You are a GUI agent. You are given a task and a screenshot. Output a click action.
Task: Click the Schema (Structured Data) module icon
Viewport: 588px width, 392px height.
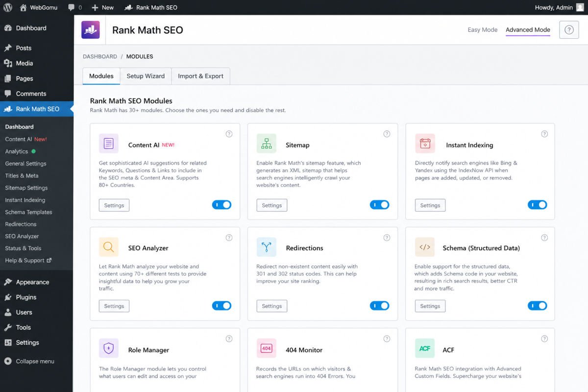[425, 247]
